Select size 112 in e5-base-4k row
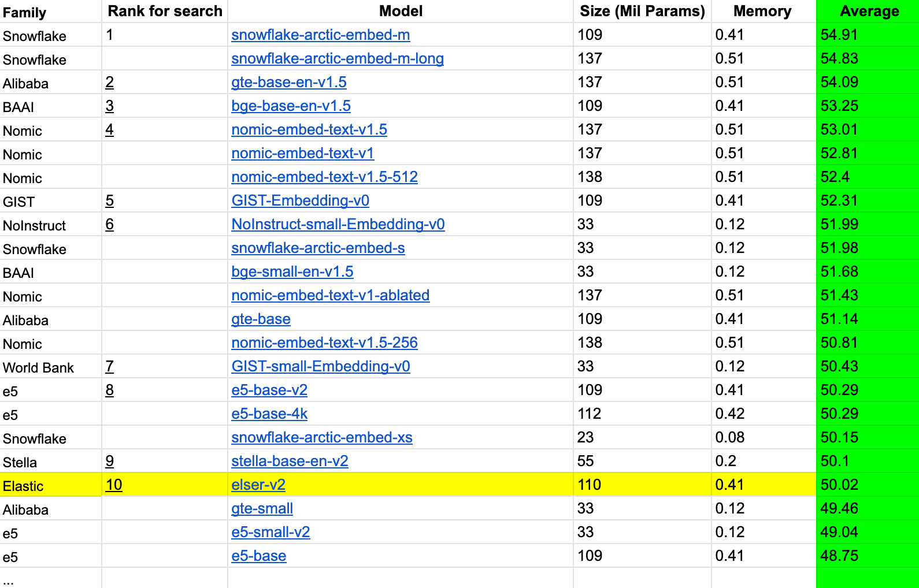 (642, 414)
